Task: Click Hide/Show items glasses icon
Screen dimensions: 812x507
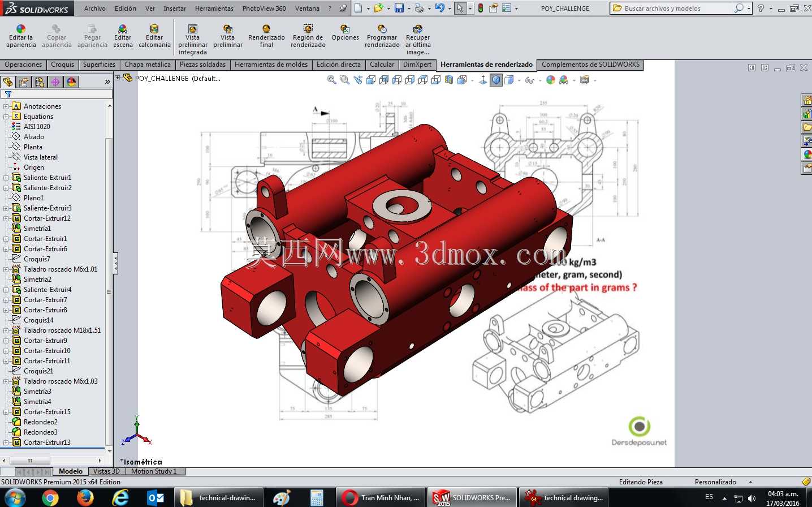Action: [529, 80]
